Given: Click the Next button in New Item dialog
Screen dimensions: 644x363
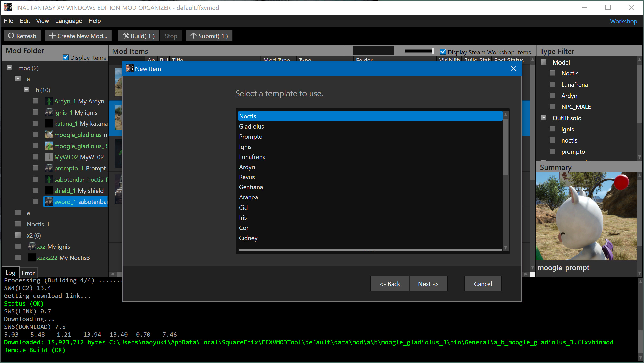Looking at the screenshot, I should point(428,284).
